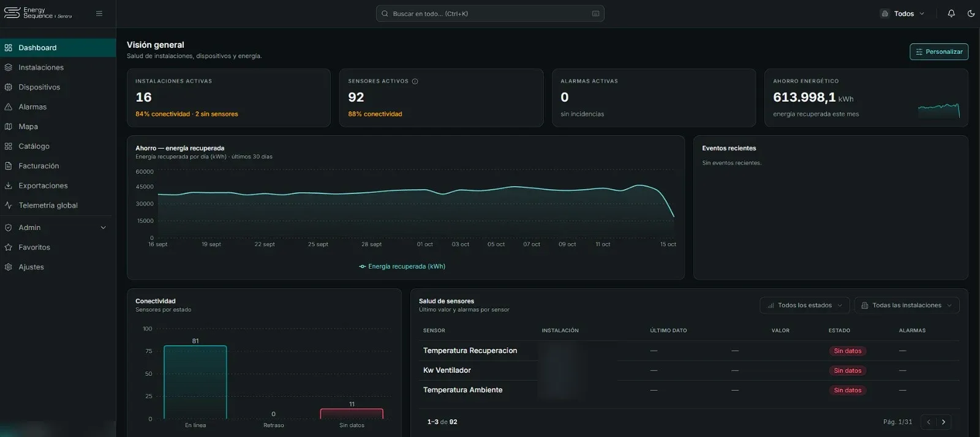This screenshot has height=437, width=980.
Task: Collapse the sidebar with hamburger icon
Action: (x=99, y=13)
